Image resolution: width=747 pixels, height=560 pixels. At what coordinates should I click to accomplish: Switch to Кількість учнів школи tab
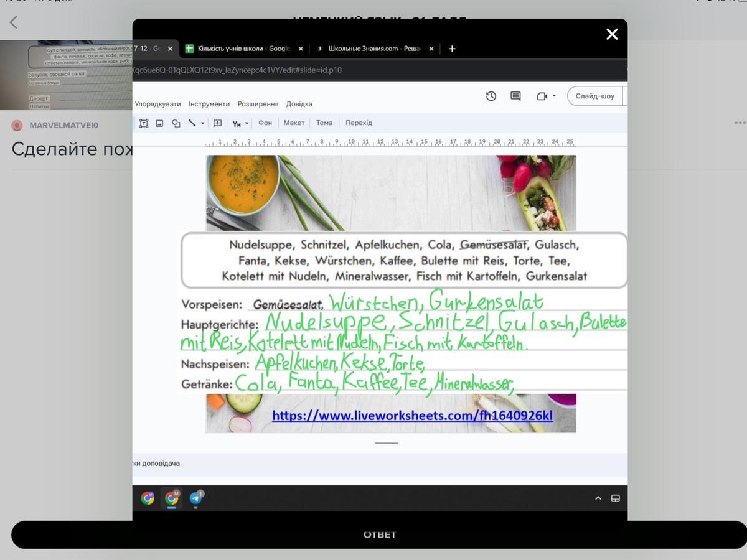click(243, 49)
